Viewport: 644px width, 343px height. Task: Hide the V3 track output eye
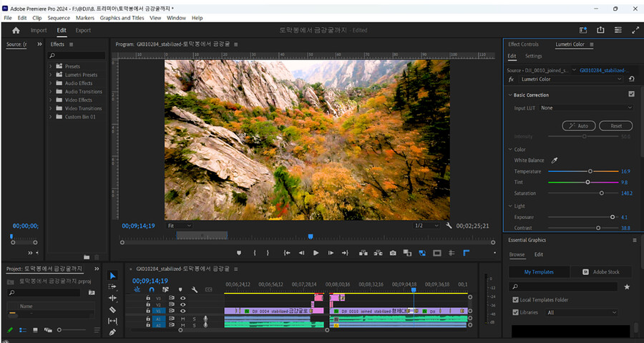[182, 297]
